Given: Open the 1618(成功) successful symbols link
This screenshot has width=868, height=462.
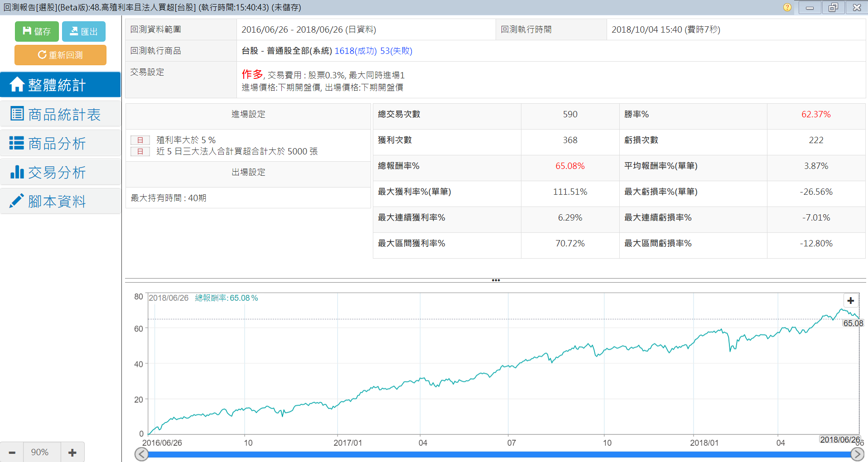Looking at the screenshot, I should [x=355, y=51].
